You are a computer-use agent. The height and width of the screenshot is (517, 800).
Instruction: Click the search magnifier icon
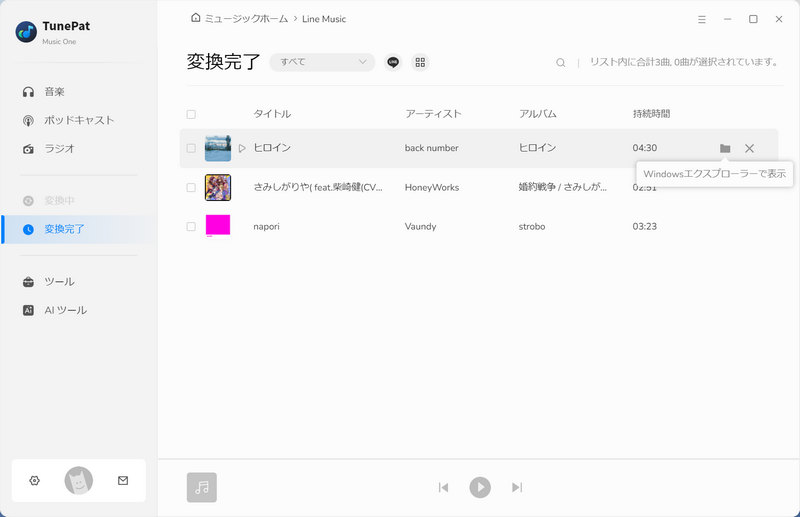561,63
